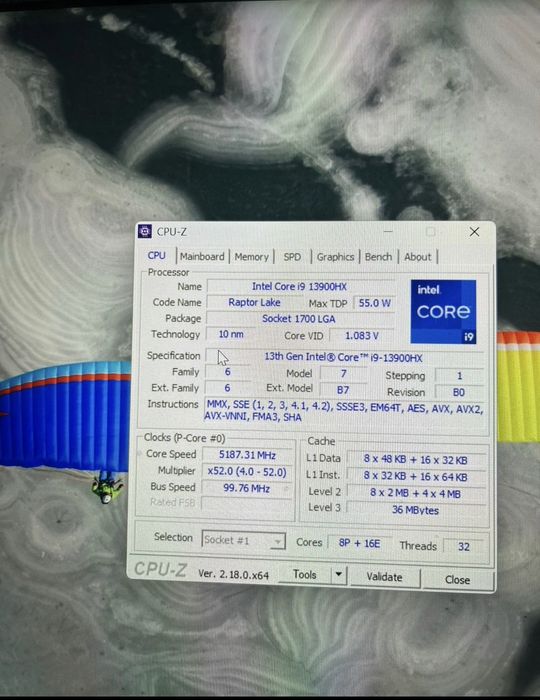
Task: Close the CPU-Z window with X icon
Action: tap(474, 232)
